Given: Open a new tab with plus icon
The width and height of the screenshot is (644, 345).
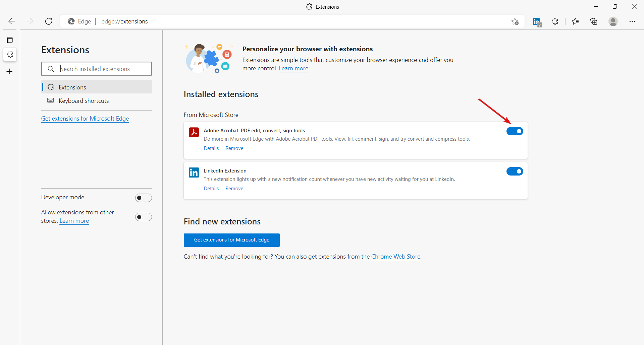Looking at the screenshot, I should point(10,71).
